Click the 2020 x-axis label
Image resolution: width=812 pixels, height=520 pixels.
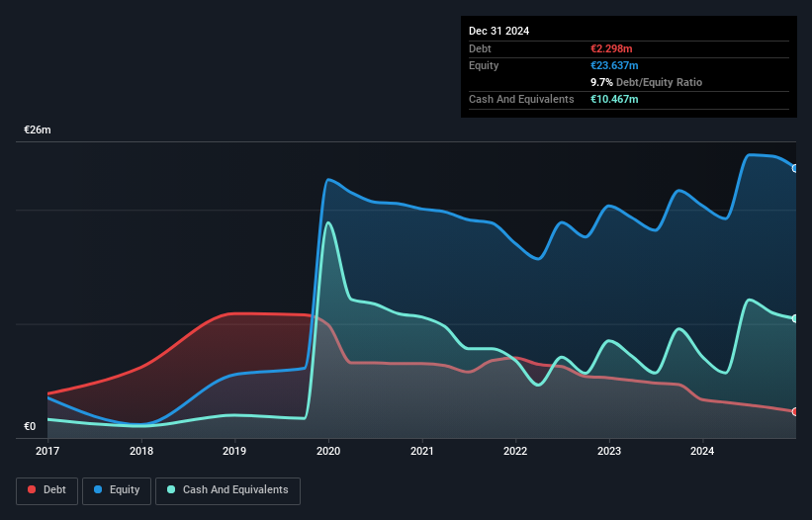[x=328, y=451]
